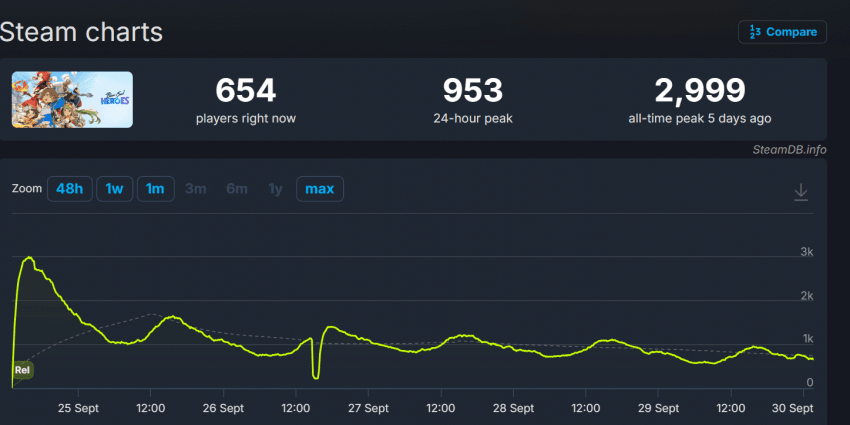Click the disabled 3m zoom option
This screenshot has height=425, width=850.
(196, 189)
